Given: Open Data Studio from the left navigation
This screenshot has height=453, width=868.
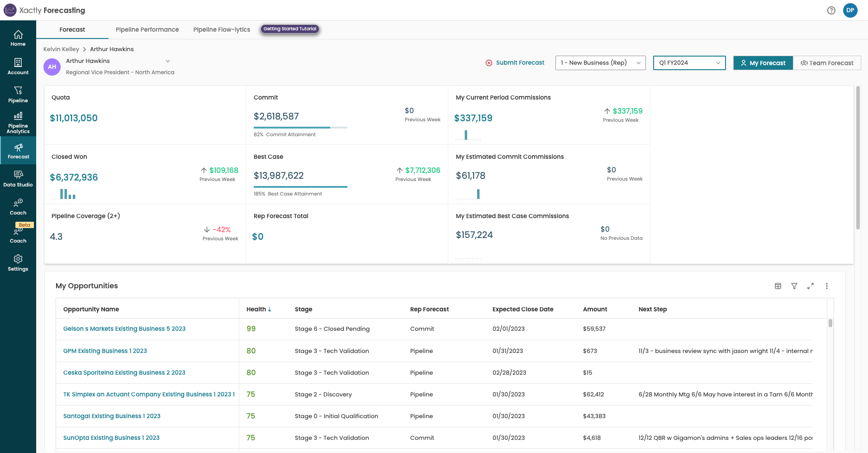Looking at the screenshot, I should 18,178.
